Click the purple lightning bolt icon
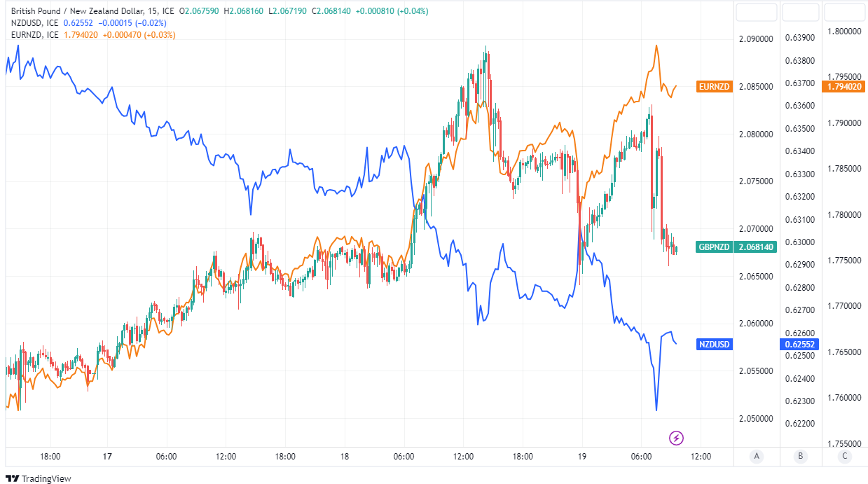 (x=677, y=438)
